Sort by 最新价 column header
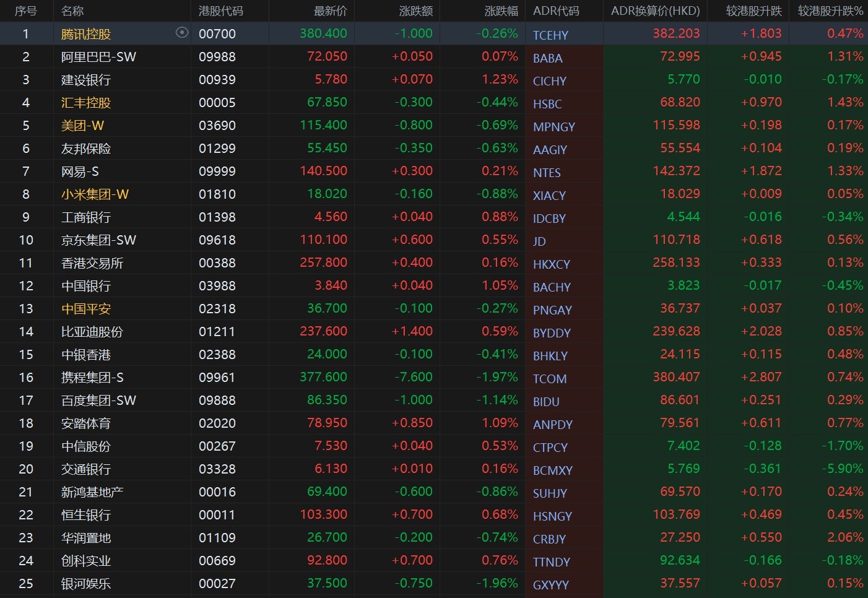The image size is (868, 598). [x=330, y=11]
